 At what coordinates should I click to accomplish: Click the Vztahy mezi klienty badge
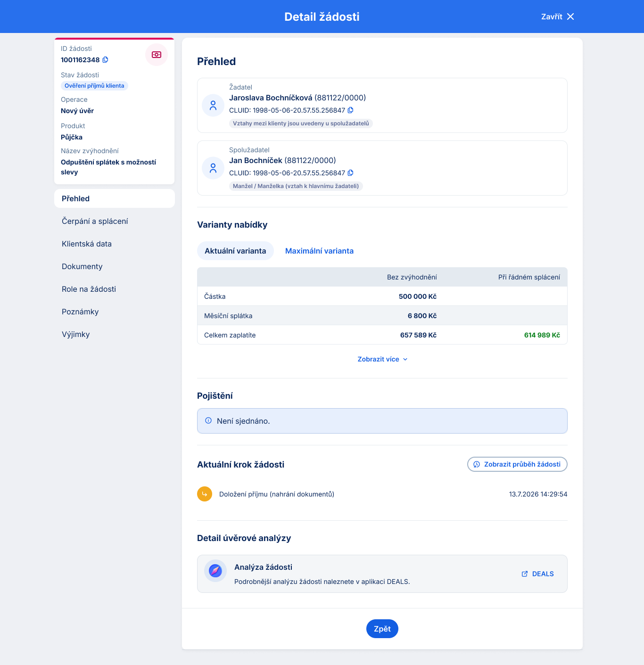tap(301, 123)
